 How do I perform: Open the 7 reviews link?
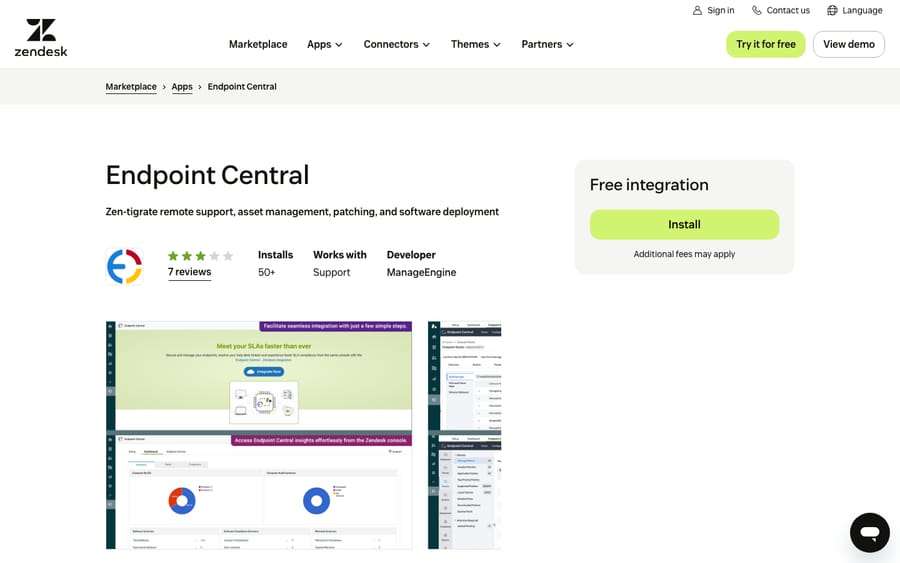(x=189, y=272)
